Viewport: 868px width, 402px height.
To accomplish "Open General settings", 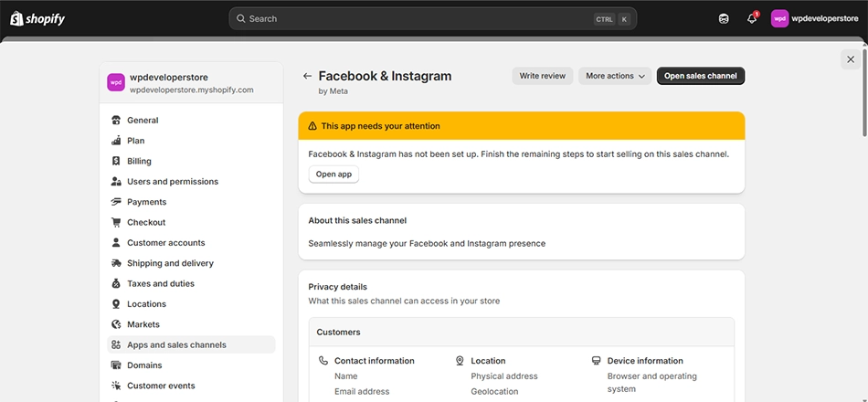I will pyautogui.click(x=191, y=121).
